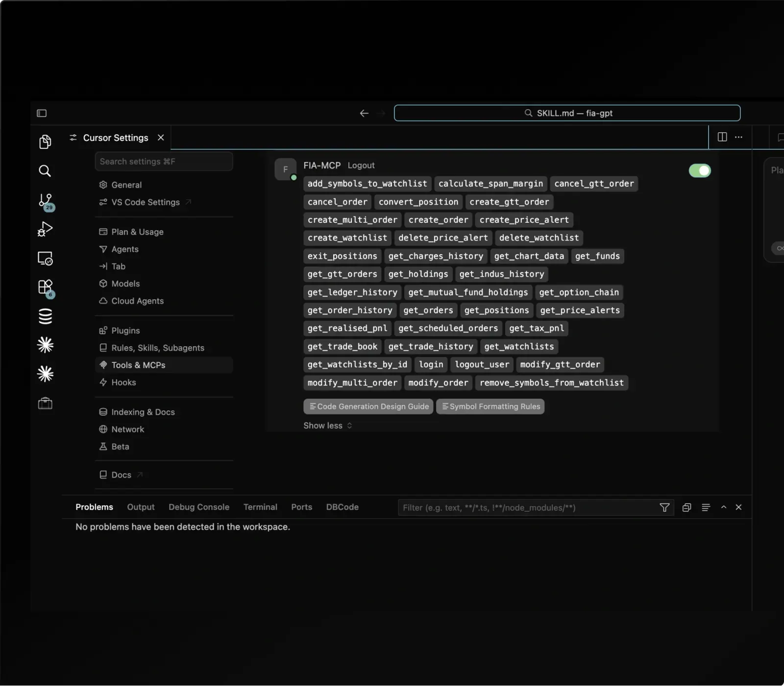
Task: Open VS Code Settings link
Action: pyautogui.click(x=145, y=202)
